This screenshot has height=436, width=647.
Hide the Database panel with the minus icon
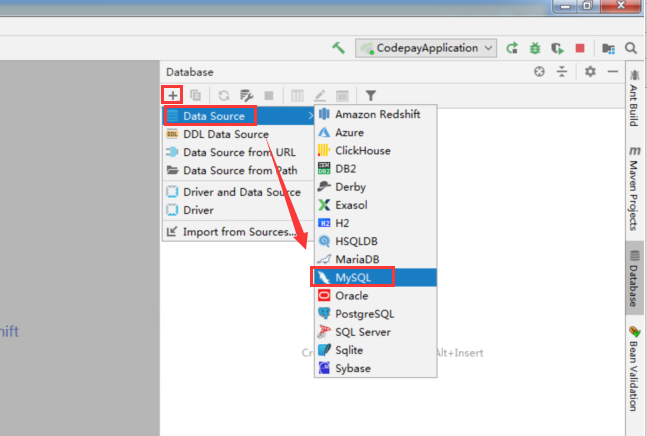[x=613, y=72]
